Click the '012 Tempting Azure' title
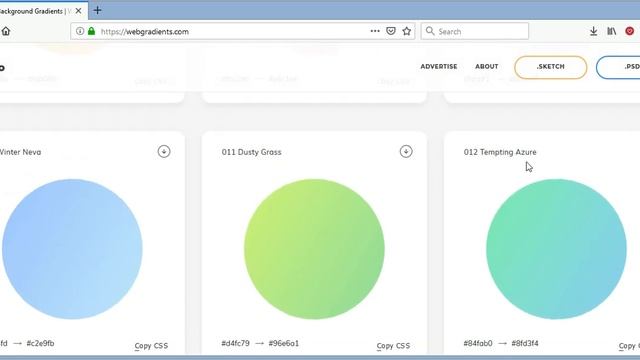The image size is (640, 360). tap(500, 152)
